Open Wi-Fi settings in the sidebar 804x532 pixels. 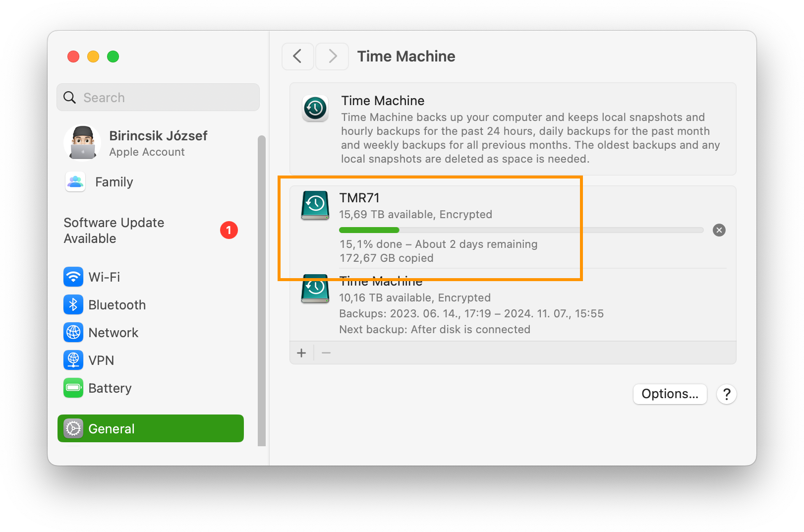point(150,277)
